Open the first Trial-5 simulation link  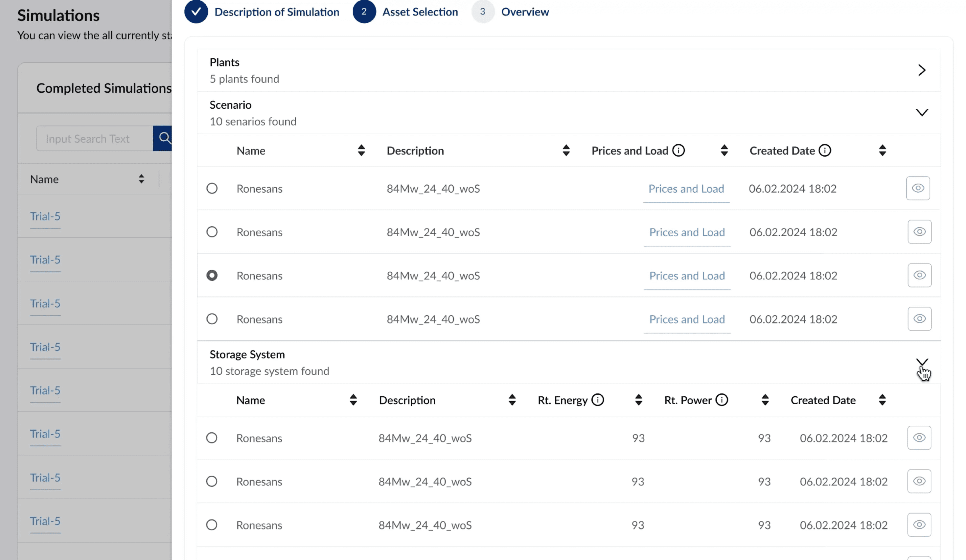(x=45, y=216)
